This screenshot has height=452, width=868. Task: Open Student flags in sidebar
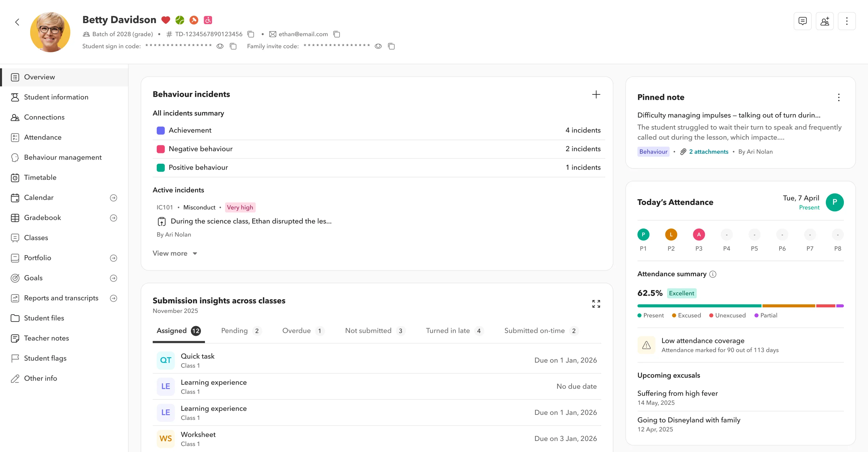click(64, 358)
